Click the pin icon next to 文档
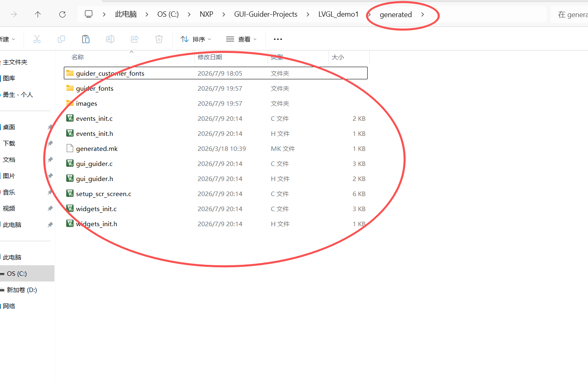588x384 pixels. (x=50, y=159)
